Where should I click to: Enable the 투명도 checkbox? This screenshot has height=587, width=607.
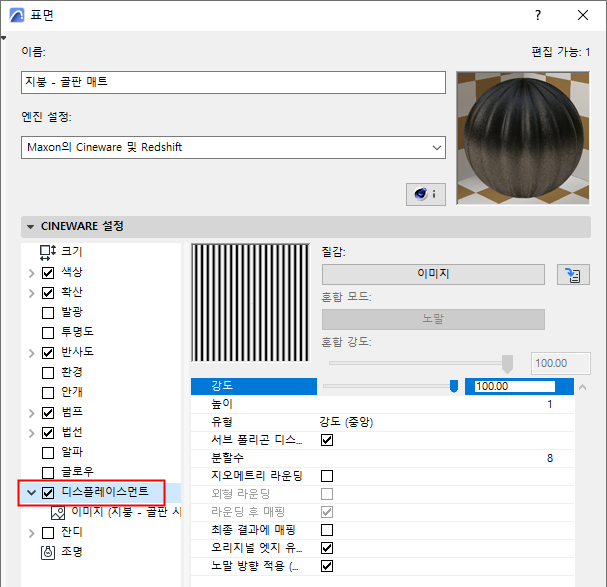tap(48, 333)
